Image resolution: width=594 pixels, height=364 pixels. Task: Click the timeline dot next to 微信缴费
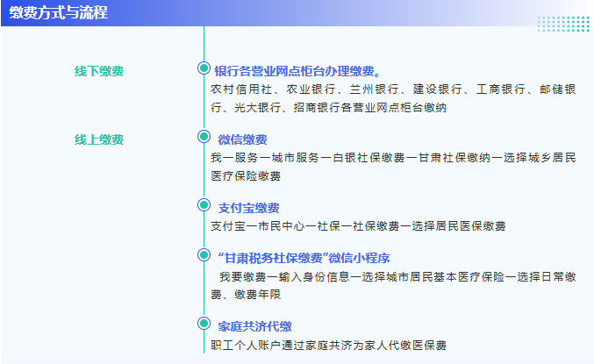pos(204,138)
